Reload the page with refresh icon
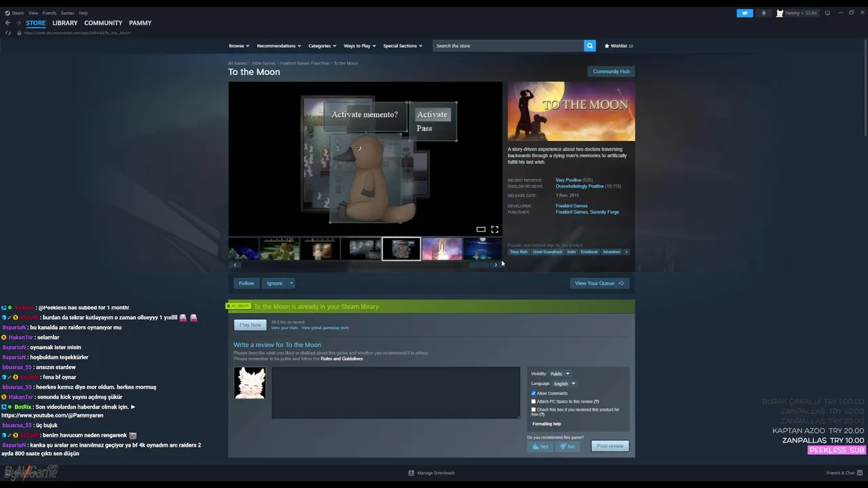This screenshot has width=868, height=488. coord(8,33)
